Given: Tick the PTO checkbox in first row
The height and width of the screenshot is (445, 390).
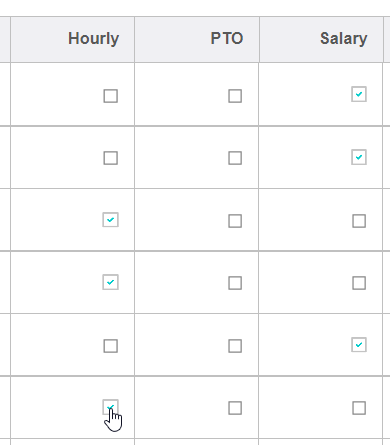Looking at the screenshot, I should coord(235,96).
